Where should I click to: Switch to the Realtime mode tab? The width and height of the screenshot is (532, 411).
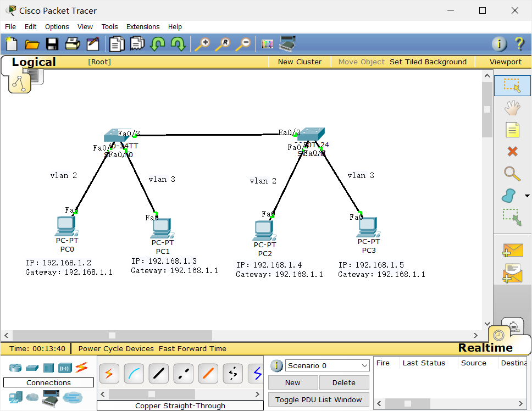(x=485, y=348)
